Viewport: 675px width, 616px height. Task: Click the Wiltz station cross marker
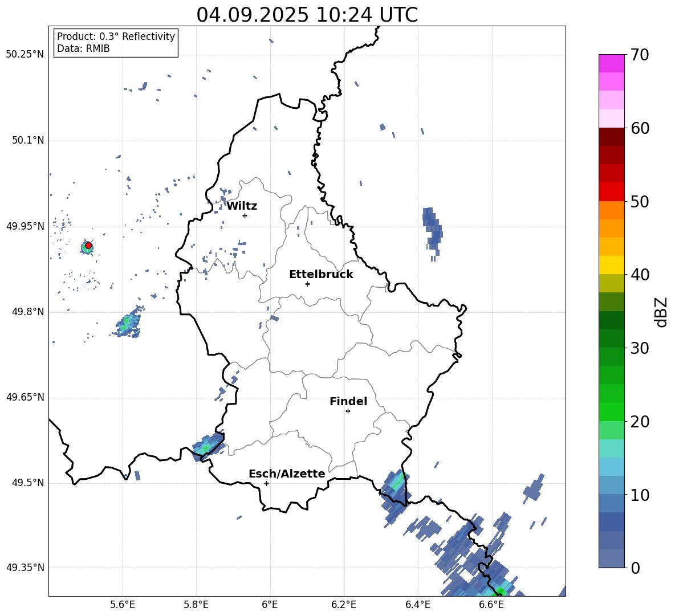coord(245,215)
